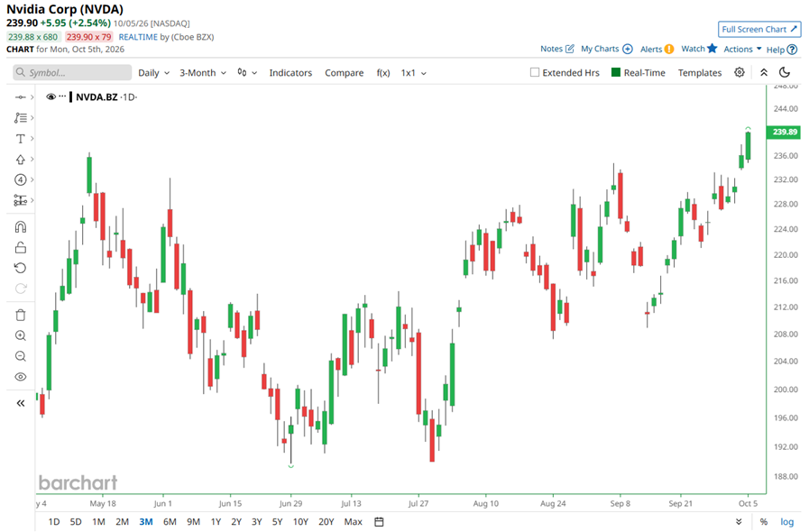Click the Symbol search field
Image resolution: width=809 pixels, height=532 pixels.
(x=72, y=72)
